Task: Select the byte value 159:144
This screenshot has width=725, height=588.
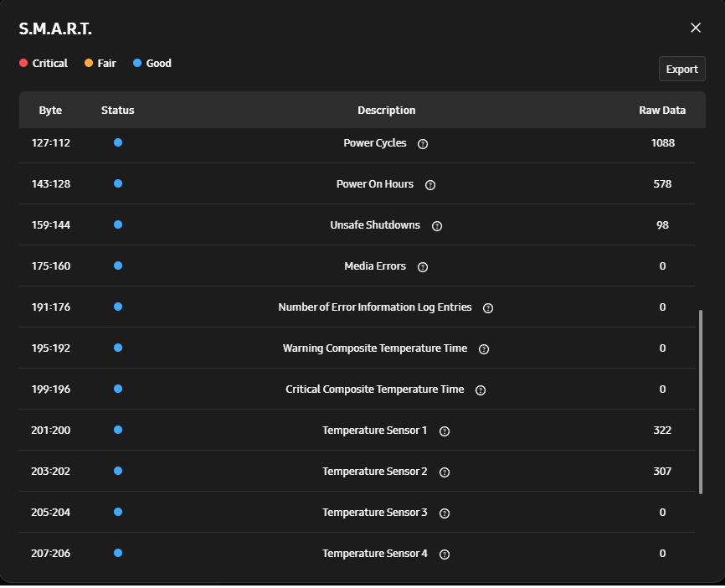Action: pos(51,225)
